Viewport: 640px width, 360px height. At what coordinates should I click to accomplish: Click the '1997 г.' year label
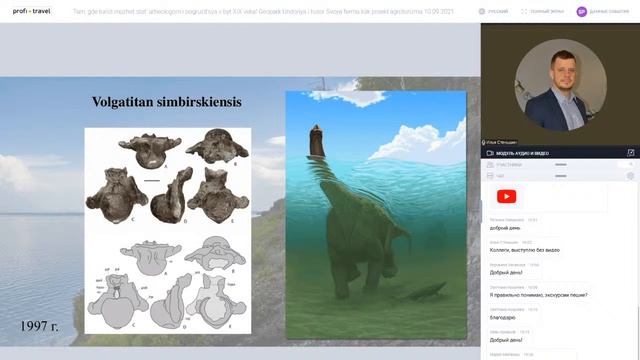(x=39, y=326)
